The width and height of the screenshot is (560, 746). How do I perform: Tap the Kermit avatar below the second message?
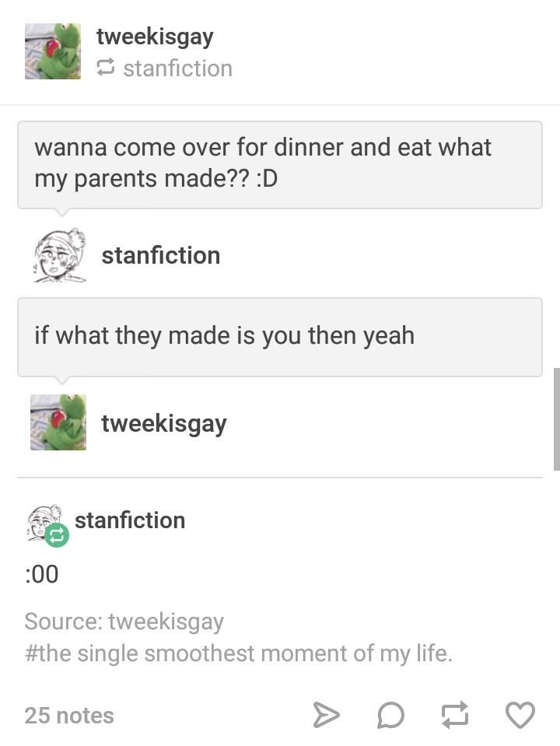tap(58, 422)
